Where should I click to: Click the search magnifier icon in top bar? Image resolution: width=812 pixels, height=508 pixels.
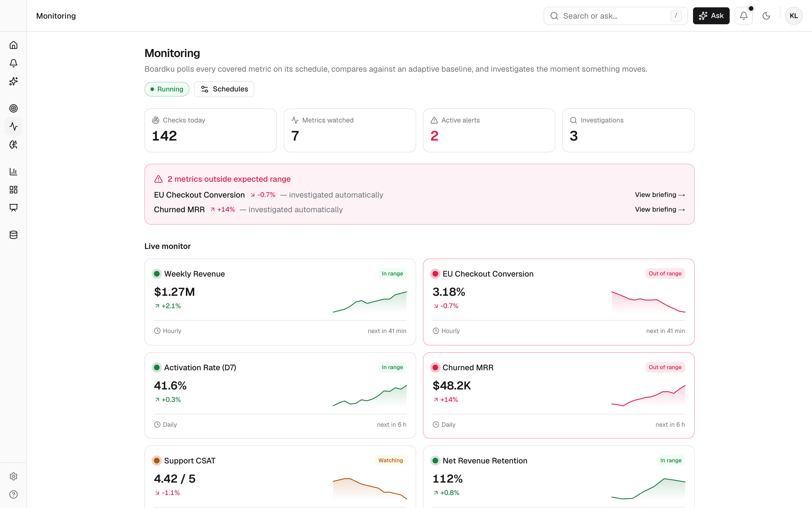[554, 16]
